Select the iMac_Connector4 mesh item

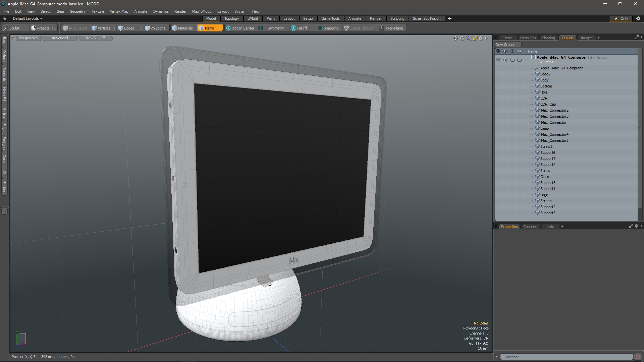[x=554, y=134]
